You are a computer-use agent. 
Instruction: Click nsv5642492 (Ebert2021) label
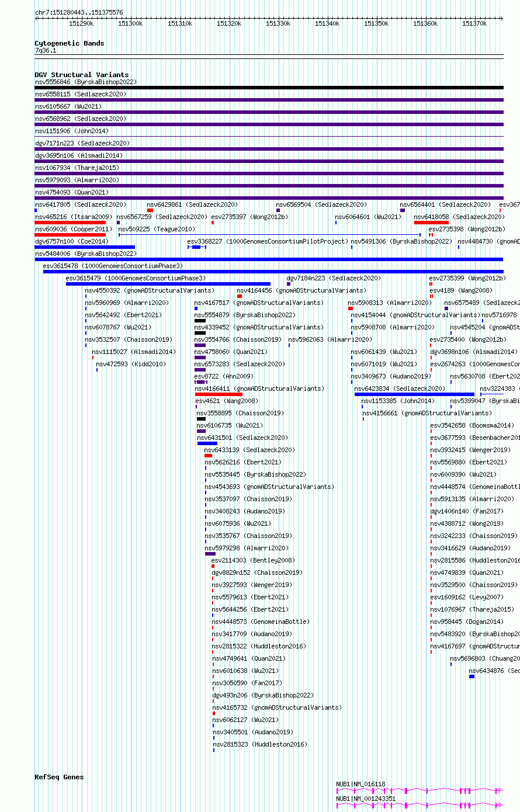tap(123, 315)
